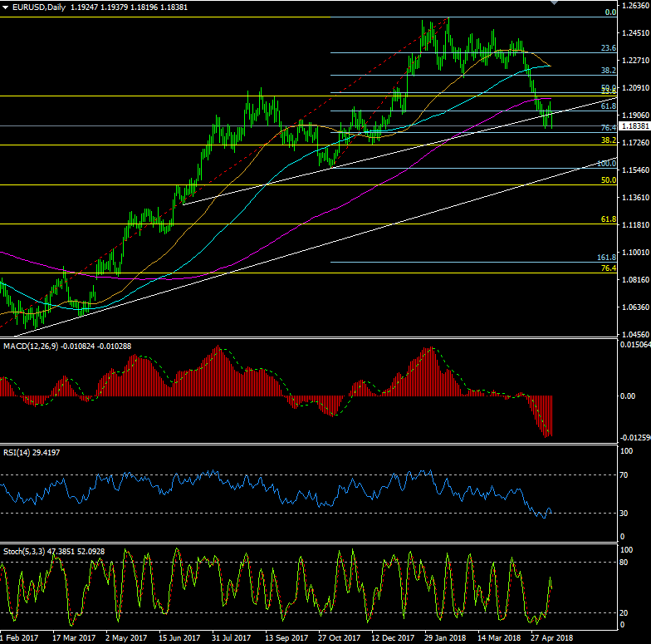Click the RSI 70 level scale label
The height and width of the screenshot is (644, 651).
(x=627, y=475)
